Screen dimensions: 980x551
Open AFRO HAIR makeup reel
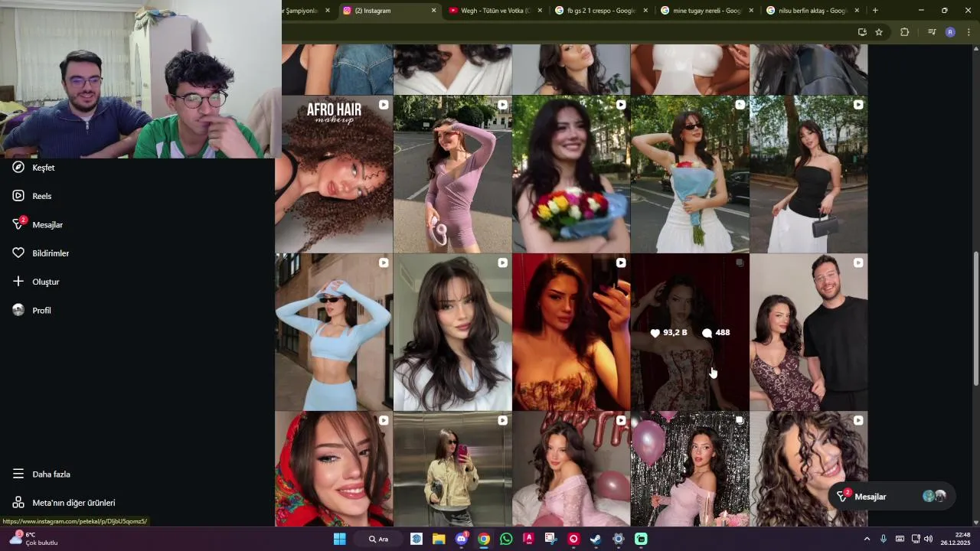[x=334, y=174]
